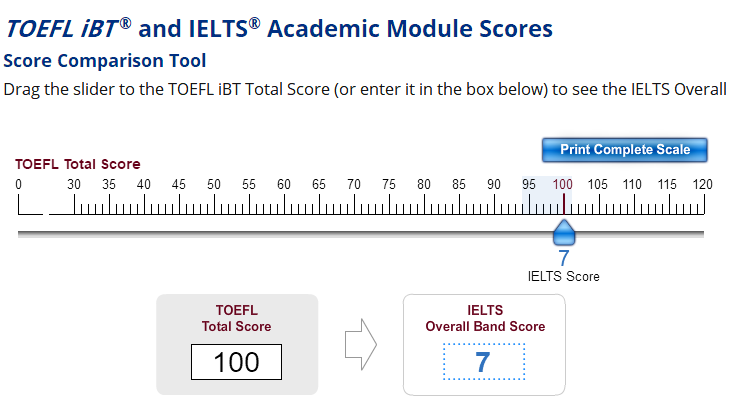Click the Print Complete Scale button

pyautogui.click(x=624, y=150)
